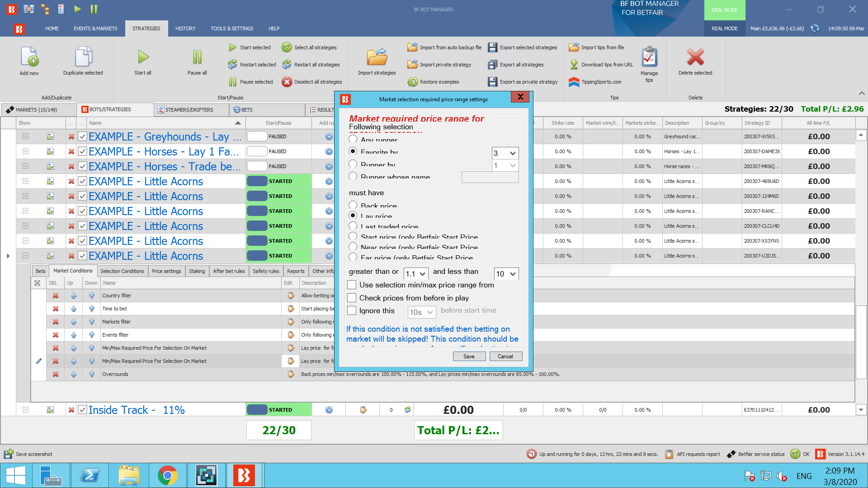Open the Import strategies folder icon
The image size is (868, 488).
(377, 57)
